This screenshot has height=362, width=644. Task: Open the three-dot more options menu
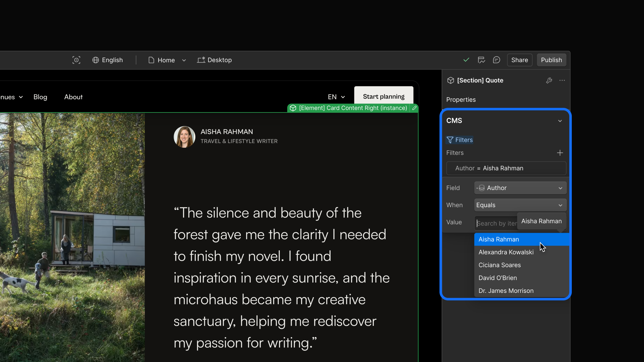(x=562, y=80)
